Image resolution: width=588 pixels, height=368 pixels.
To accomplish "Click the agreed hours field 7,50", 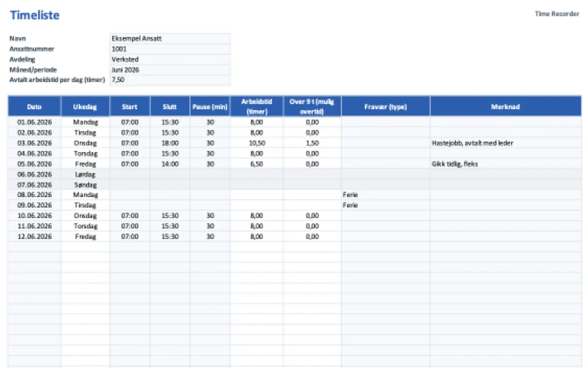I will (170, 80).
